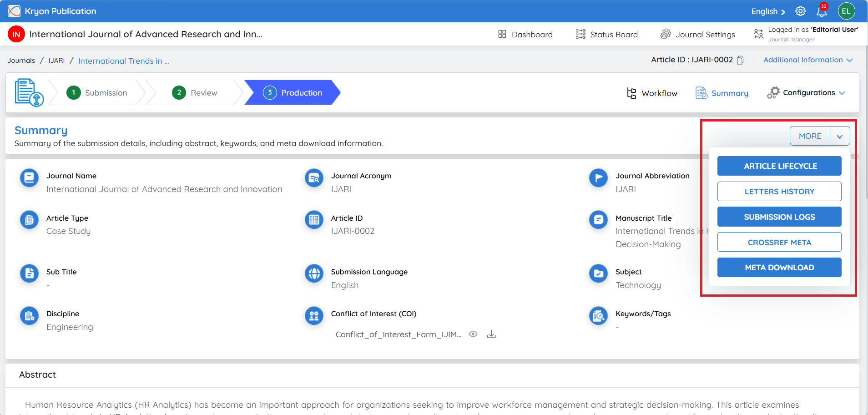Open the Summary view tab
Viewport: 868px width, 415px height.
click(722, 93)
